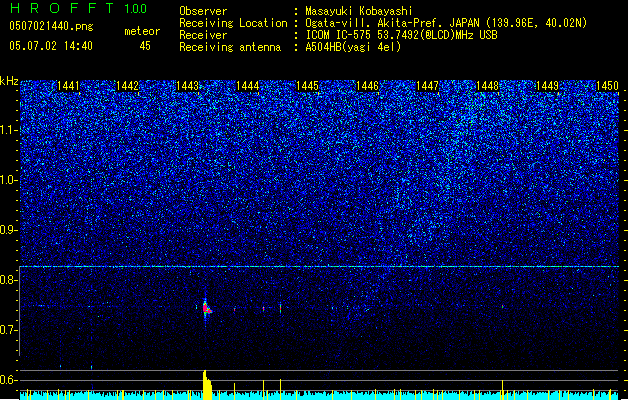
Task: Select observer name Masayuki Kobayashi
Action: pyautogui.click(x=359, y=11)
